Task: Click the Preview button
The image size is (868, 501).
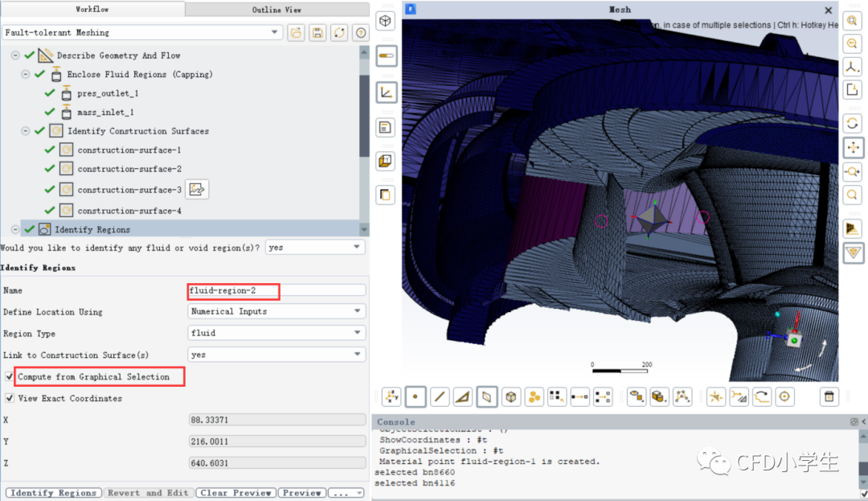Action: (x=301, y=493)
